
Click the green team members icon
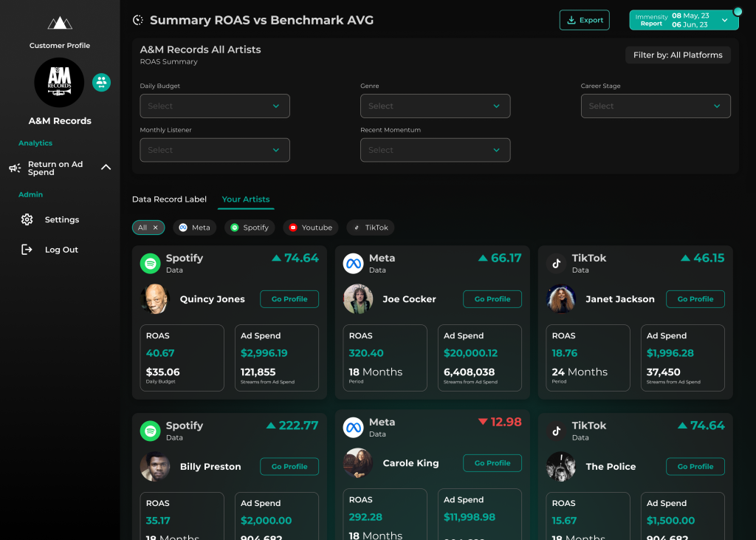point(101,83)
